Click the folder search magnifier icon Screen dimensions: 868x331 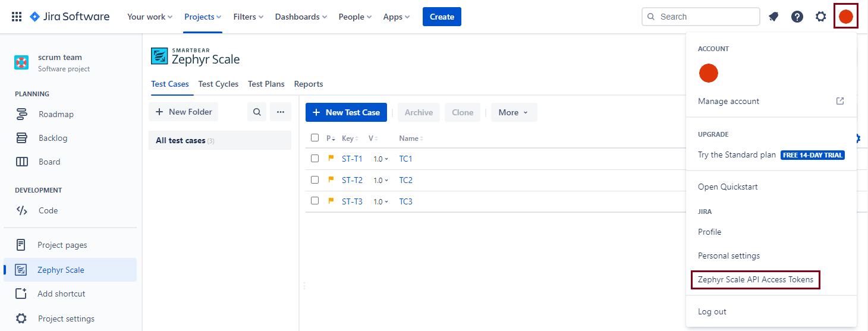coord(257,112)
